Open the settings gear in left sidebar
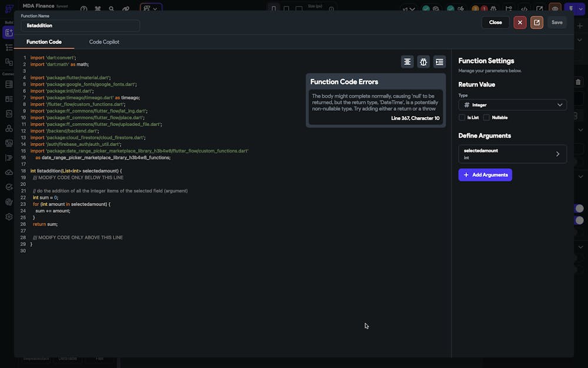This screenshot has width=588, height=368. coord(9,217)
